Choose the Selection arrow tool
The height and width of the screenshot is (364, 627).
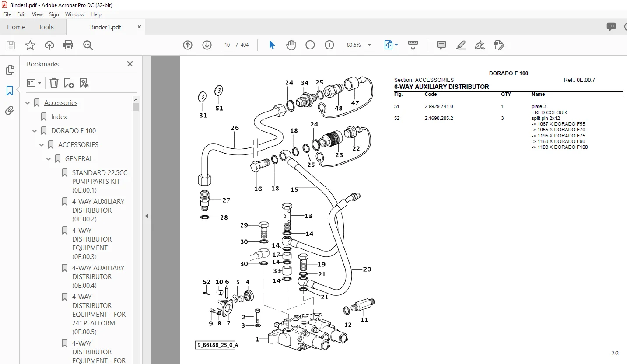[272, 45]
